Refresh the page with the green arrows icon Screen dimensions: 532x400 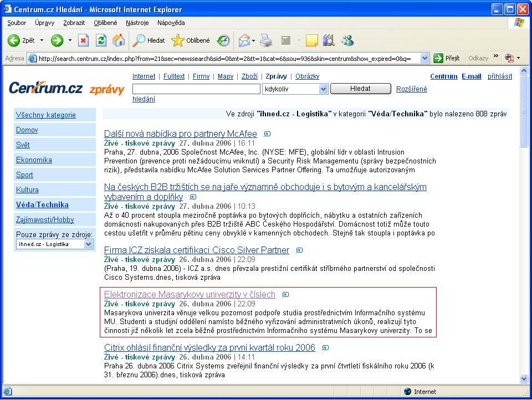[101, 40]
